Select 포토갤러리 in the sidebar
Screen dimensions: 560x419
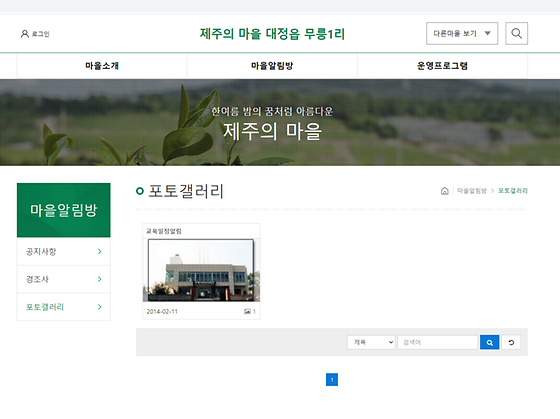click(64, 307)
